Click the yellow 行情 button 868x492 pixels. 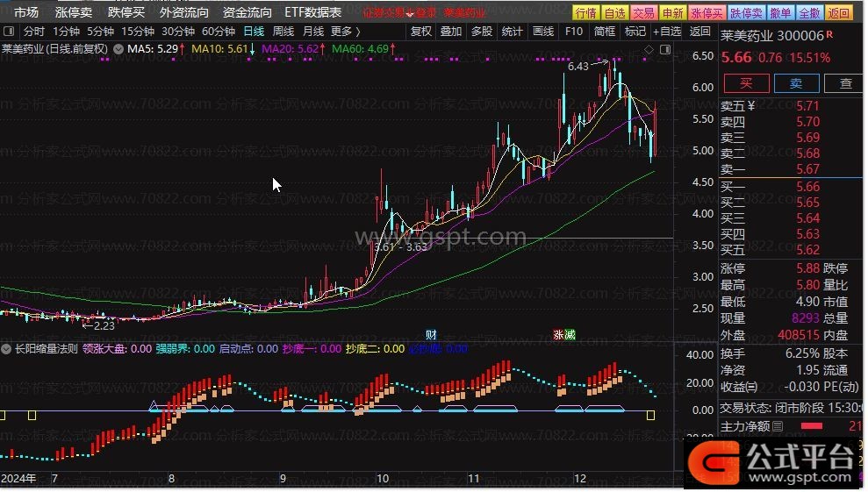pyautogui.click(x=586, y=13)
